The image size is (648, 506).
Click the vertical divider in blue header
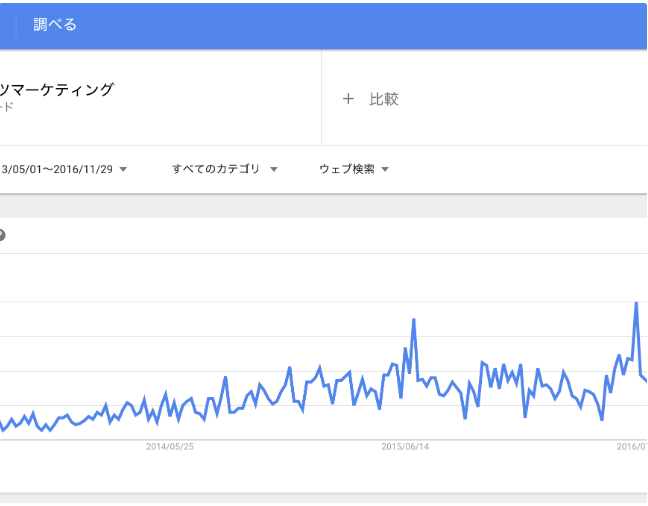pos(16,25)
